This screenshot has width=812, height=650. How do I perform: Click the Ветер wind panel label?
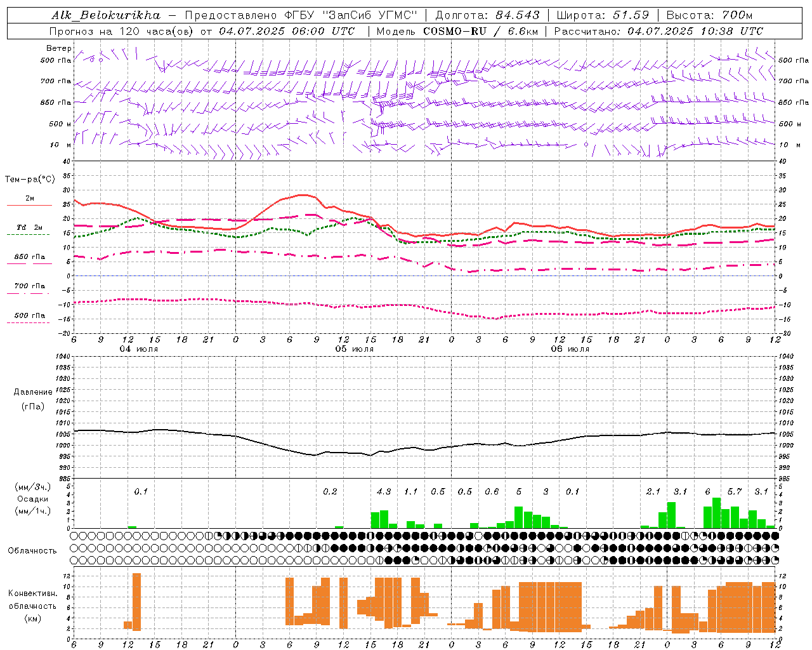(58, 48)
